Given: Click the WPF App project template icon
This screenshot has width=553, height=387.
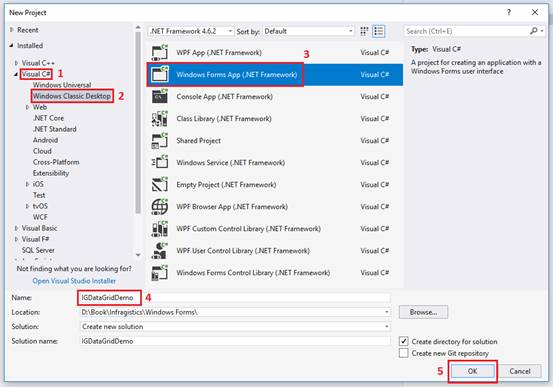Looking at the screenshot, I should click(x=160, y=53).
